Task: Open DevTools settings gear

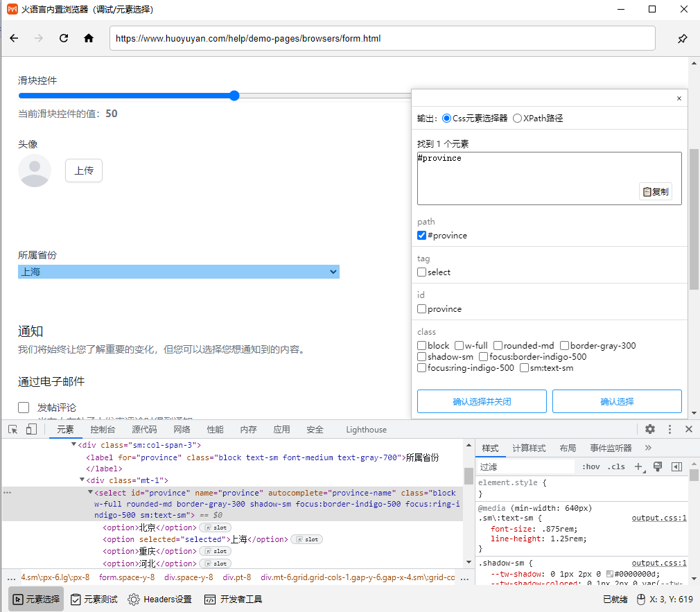Action: (x=650, y=430)
